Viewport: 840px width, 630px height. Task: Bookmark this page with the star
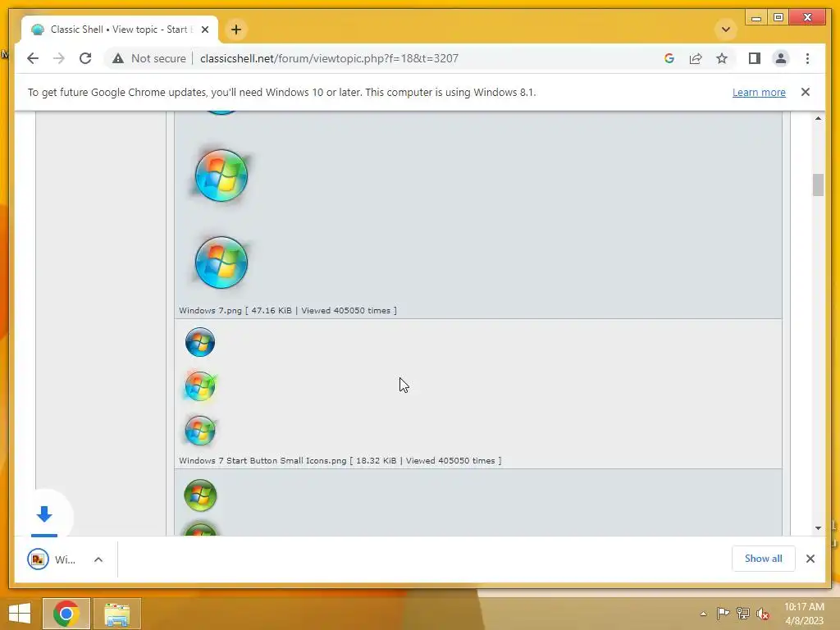point(722,58)
